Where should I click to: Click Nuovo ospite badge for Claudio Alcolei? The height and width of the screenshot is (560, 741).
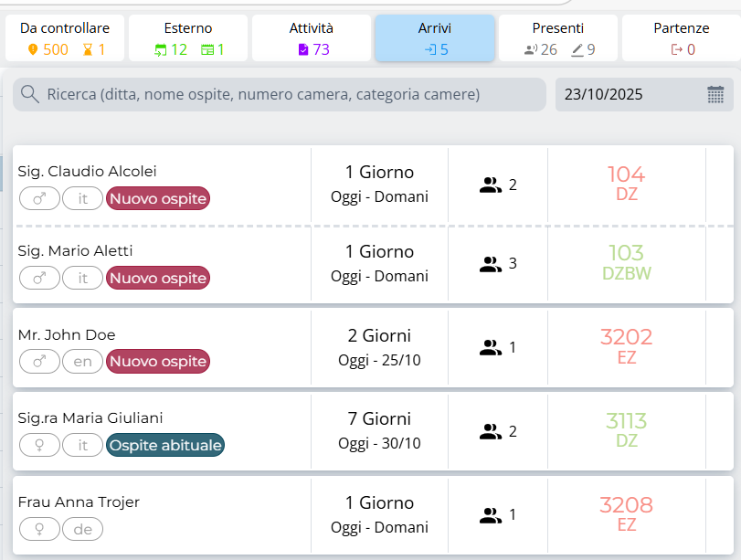point(158,198)
